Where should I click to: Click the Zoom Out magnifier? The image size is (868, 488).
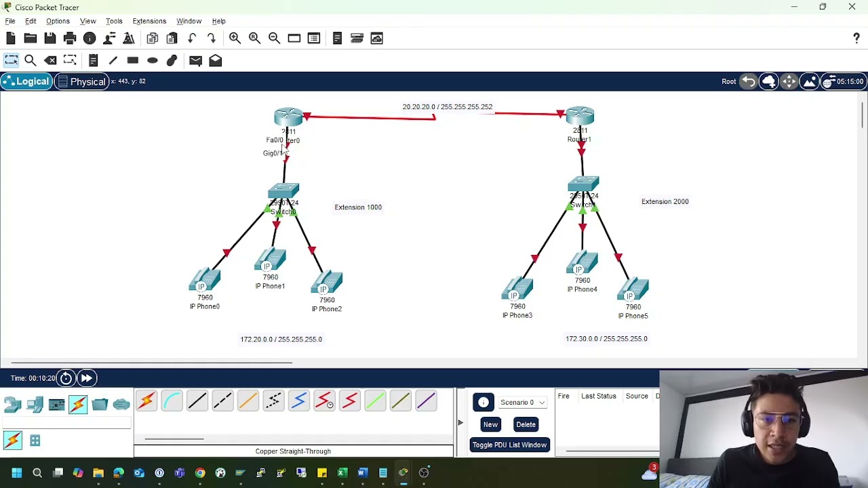[274, 39]
